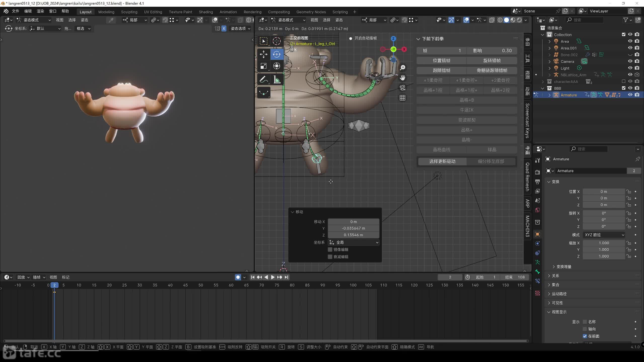The width and height of the screenshot is (644, 362).
Task: Open the 渲染 menu
Action: tap(40, 11)
